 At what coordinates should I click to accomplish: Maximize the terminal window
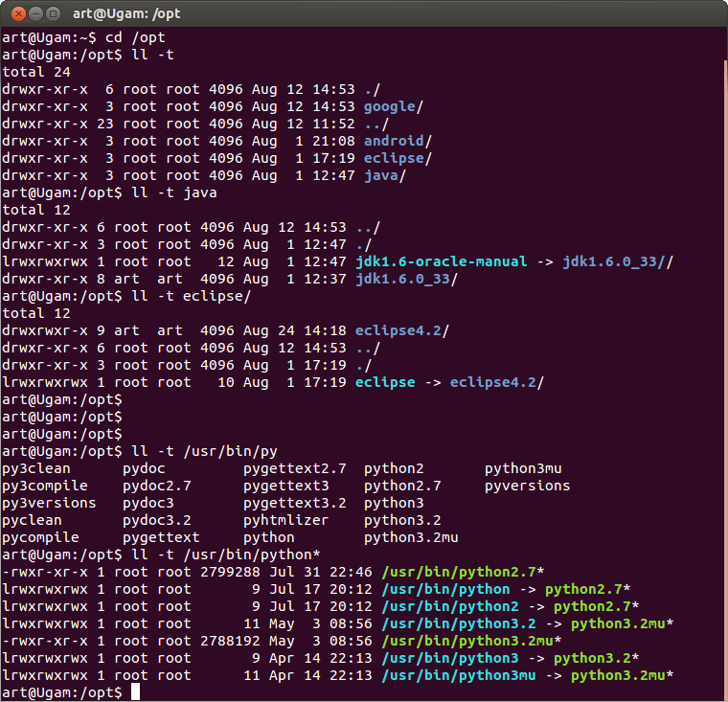coord(53,14)
